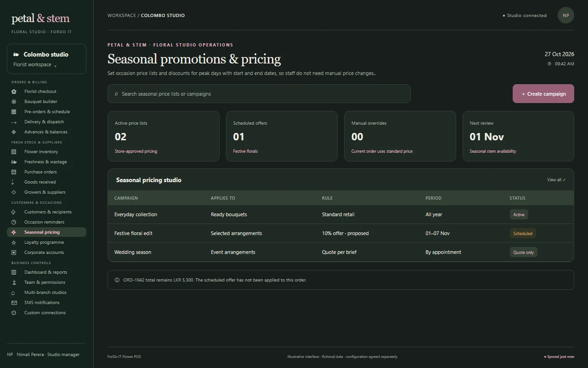588x368 pixels.
Task: Click the SMS notifications envelope icon
Action: coord(14,303)
